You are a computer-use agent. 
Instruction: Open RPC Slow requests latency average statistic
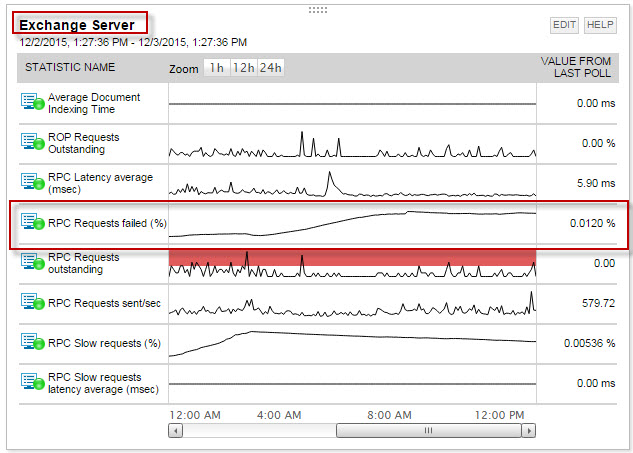(103, 383)
